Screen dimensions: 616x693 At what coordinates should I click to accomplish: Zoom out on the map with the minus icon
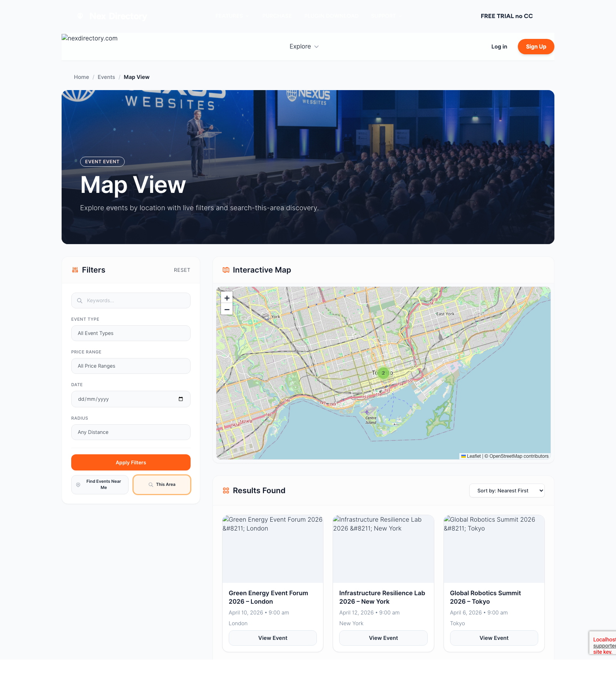point(226,309)
